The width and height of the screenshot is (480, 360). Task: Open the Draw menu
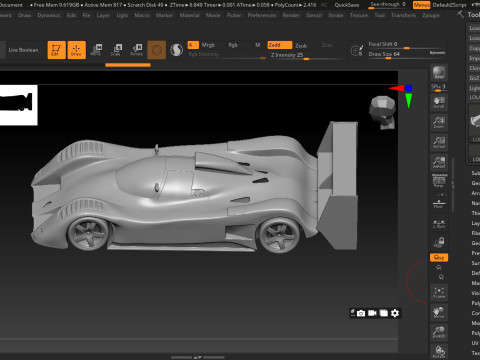[x=24, y=15]
